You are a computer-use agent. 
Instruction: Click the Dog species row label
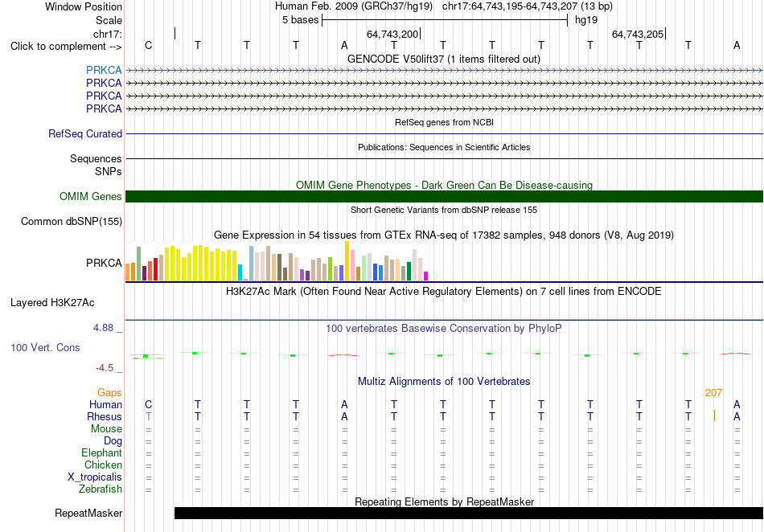point(113,441)
